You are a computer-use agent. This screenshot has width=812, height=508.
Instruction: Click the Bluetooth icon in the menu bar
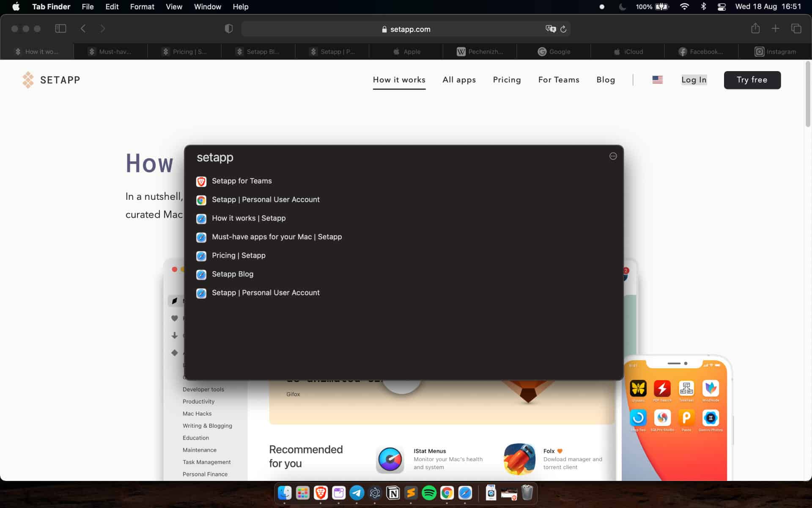click(x=704, y=6)
